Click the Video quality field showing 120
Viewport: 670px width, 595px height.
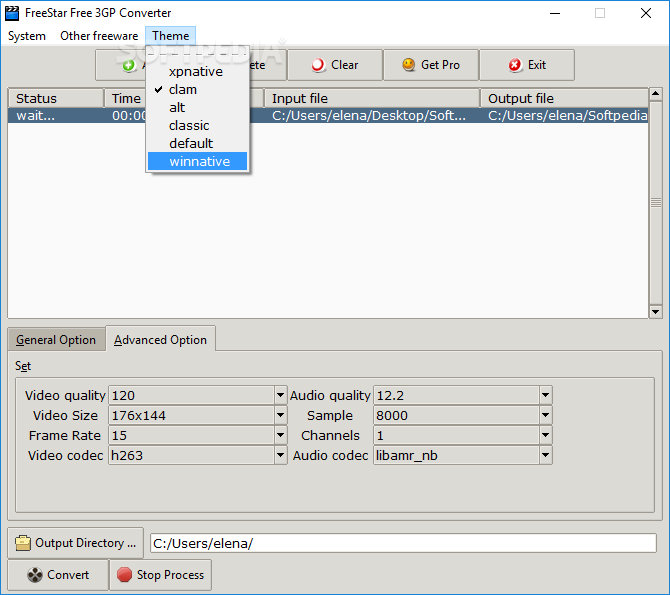click(x=191, y=395)
